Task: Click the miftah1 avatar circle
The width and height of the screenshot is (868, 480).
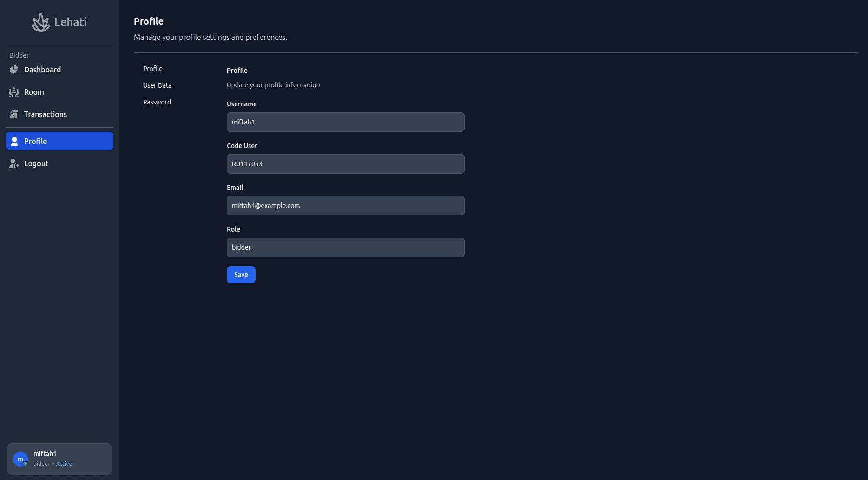Action: [x=20, y=459]
